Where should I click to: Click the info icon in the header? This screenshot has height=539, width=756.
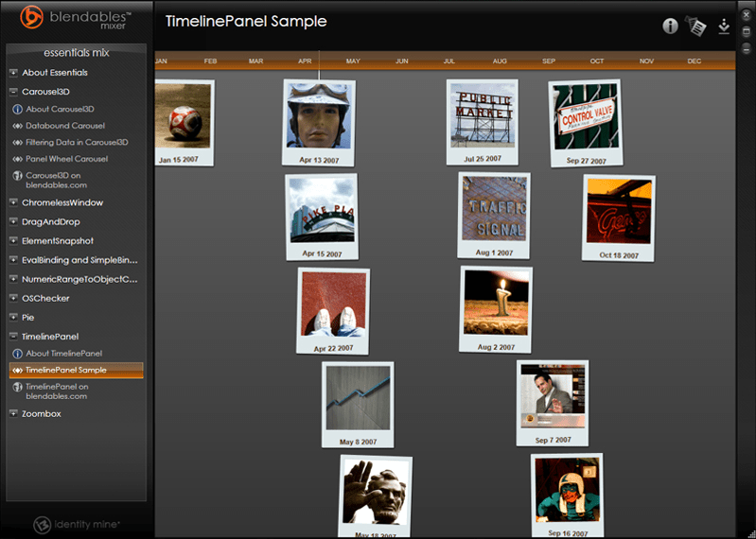[670, 26]
